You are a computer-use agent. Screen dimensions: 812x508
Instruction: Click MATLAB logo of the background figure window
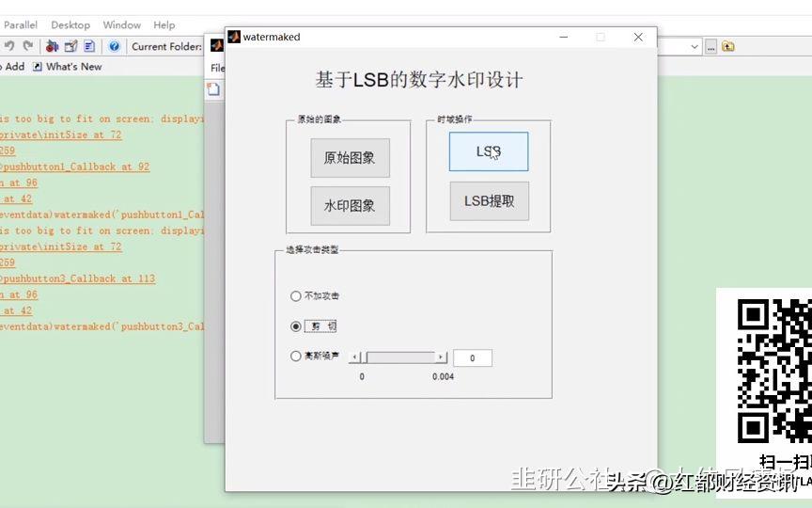[x=216, y=45]
